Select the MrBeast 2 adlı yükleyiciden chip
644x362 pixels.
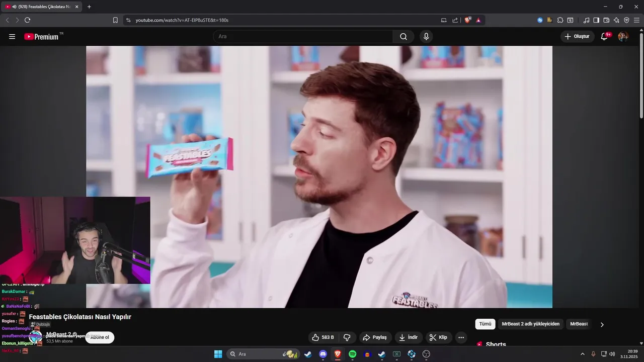coord(530,324)
